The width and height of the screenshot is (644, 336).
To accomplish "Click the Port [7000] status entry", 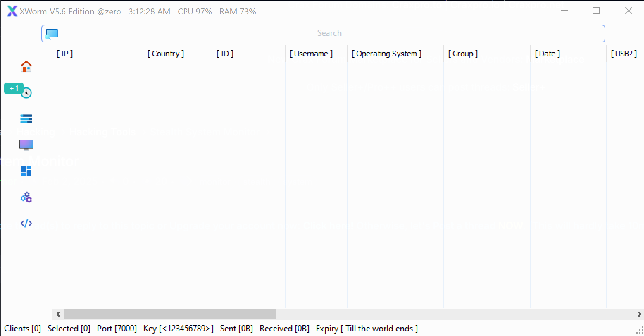I will point(117,329).
